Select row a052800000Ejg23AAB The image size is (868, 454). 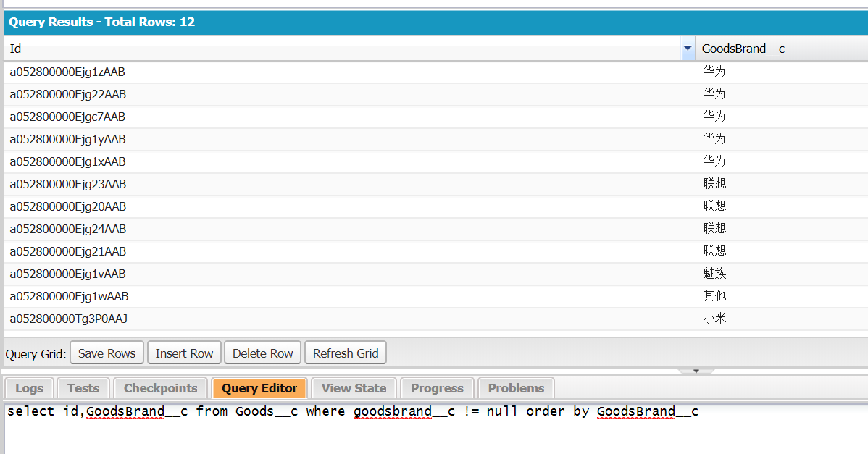click(435, 184)
